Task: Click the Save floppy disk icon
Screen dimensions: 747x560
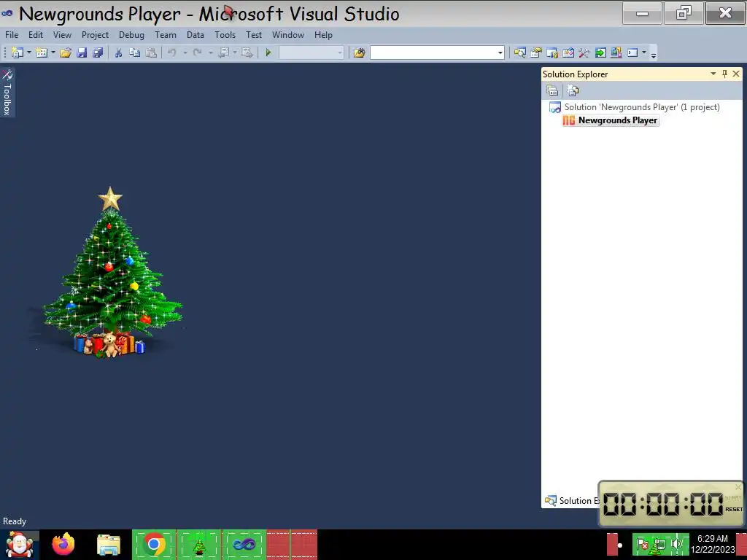Action: (x=82, y=52)
